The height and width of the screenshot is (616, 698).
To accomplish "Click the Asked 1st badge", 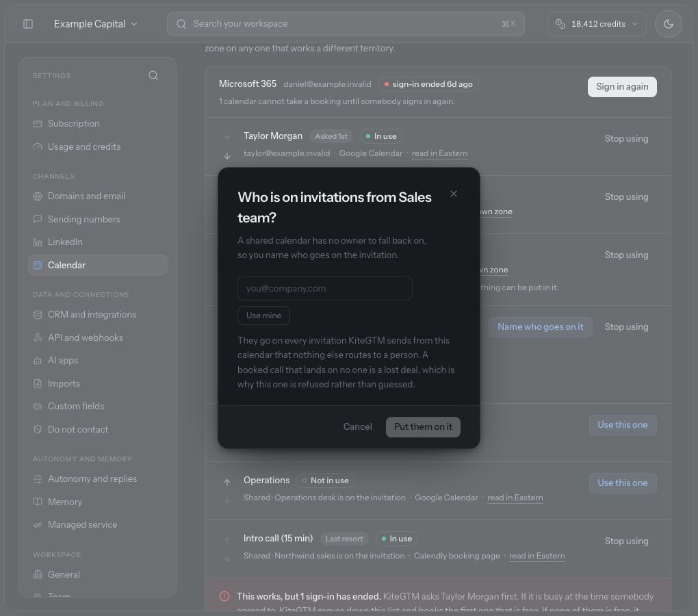I will pos(331,136).
